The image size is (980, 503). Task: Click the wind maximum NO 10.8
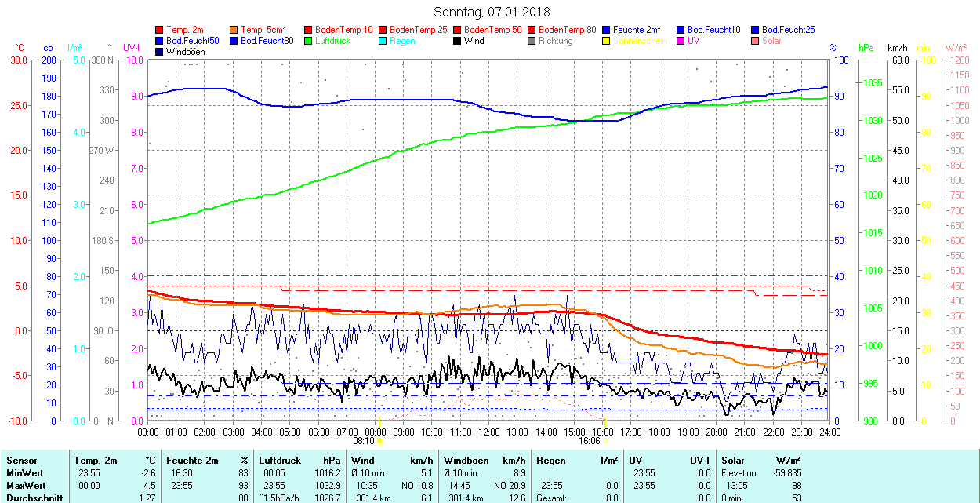[x=416, y=486]
